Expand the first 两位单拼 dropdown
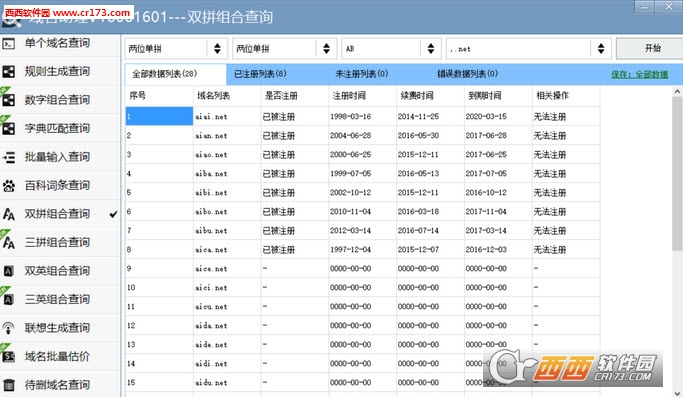This screenshot has width=683, height=397. [176, 48]
